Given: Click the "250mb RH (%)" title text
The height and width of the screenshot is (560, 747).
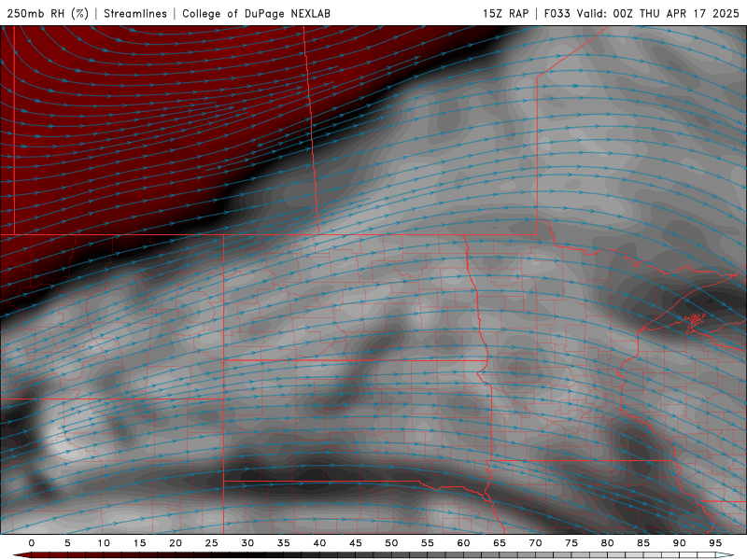Looking at the screenshot, I should point(48,13).
